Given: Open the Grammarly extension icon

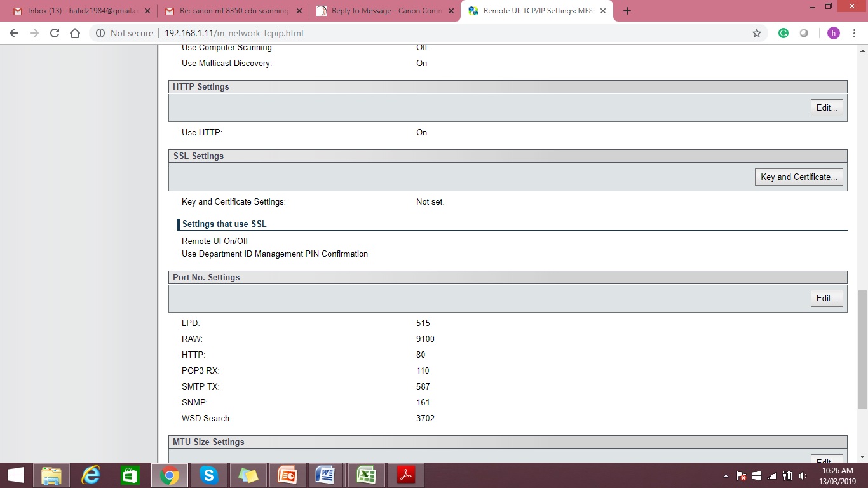Looking at the screenshot, I should [x=783, y=33].
